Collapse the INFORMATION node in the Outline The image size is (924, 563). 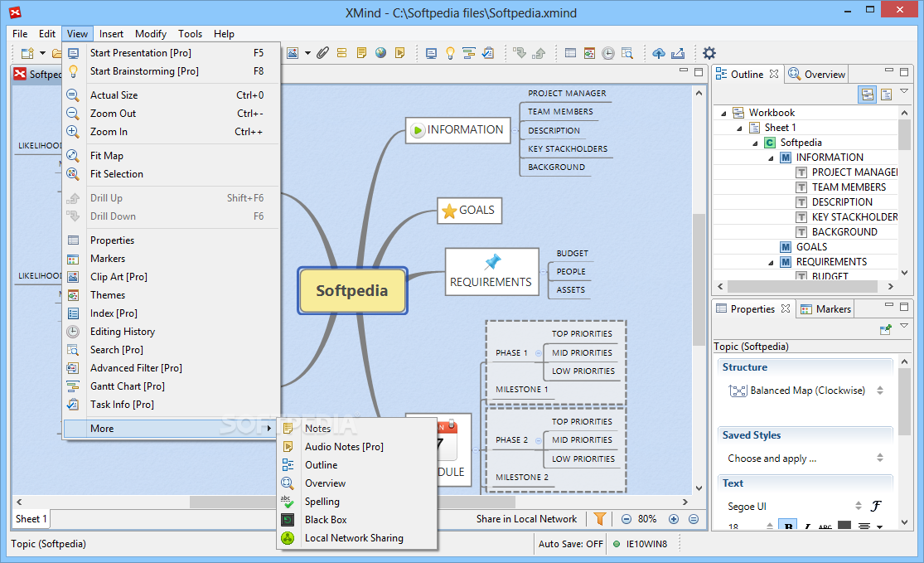771,158
